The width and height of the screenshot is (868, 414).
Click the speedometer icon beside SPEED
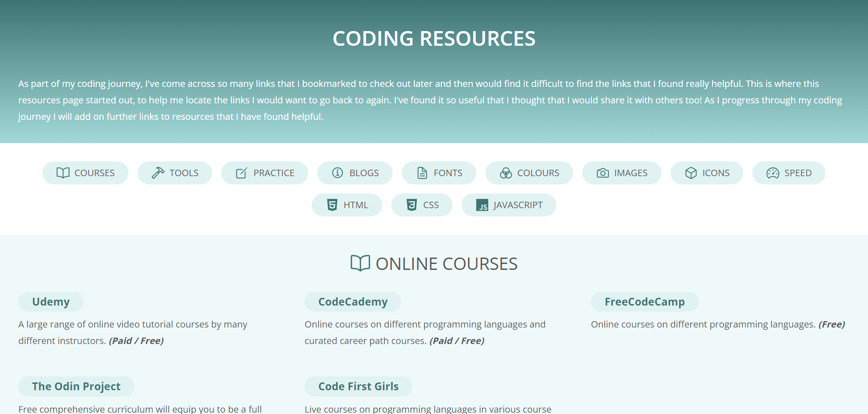tap(772, 173)
